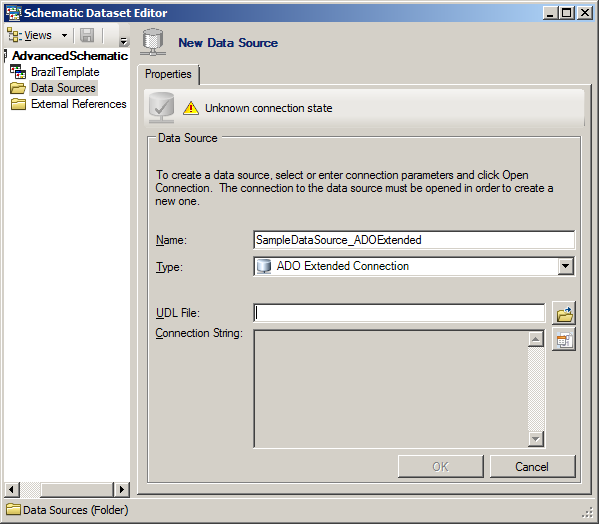This screenshot has width=599, height=524.
Task: Focus the UDL File input field
Action: 399,313
